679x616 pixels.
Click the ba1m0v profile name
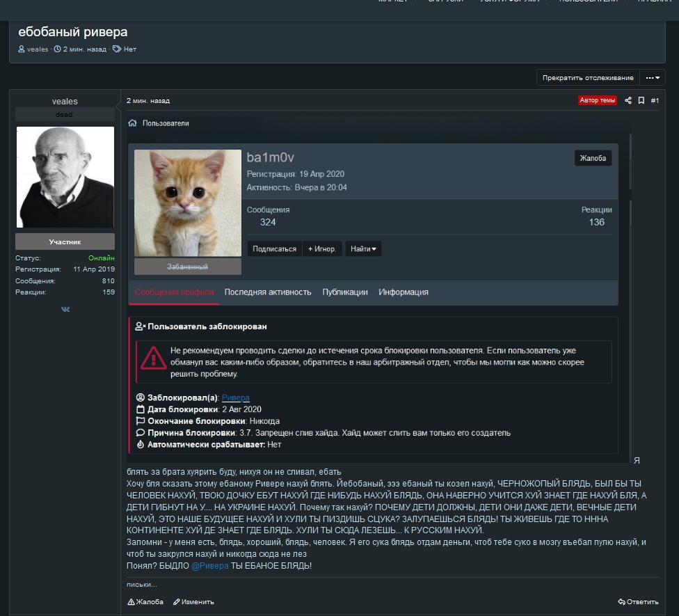pyautogui.click(x=270, y=157)
